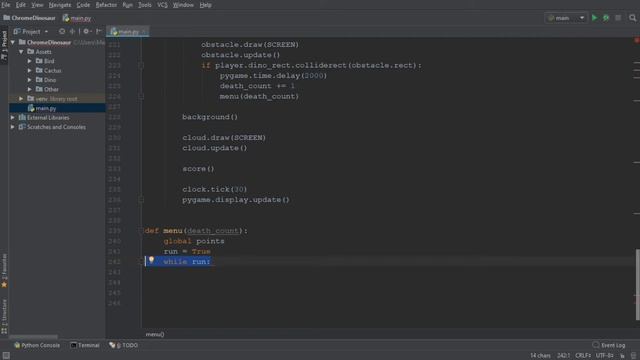Viewport: 640px width, 360px height.
Task: Select the Cactus folder label
Action: [x=53, y=71]
